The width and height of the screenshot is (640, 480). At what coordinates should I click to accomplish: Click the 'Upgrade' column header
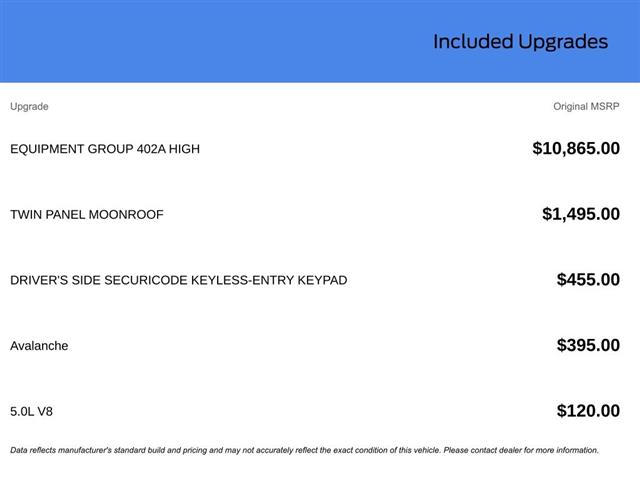tap(29, 106)
